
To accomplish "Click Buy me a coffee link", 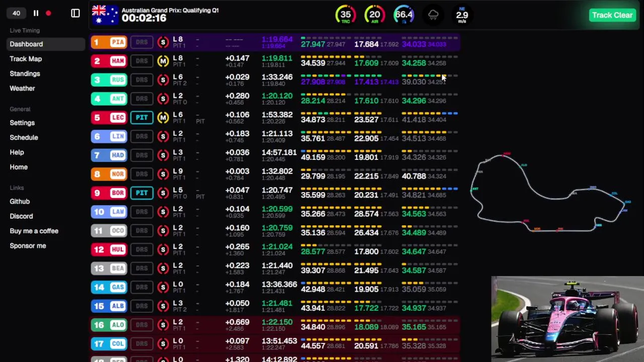I will pos(34,231).
